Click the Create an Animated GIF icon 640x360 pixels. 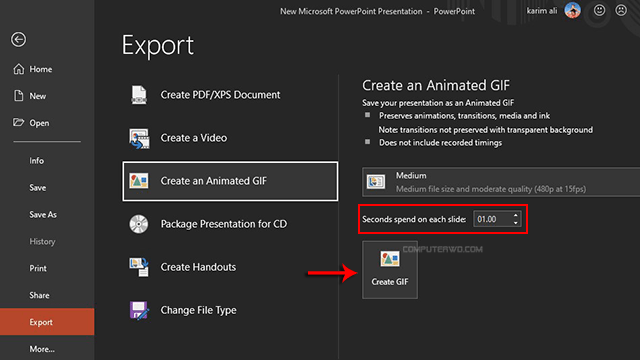139,181
